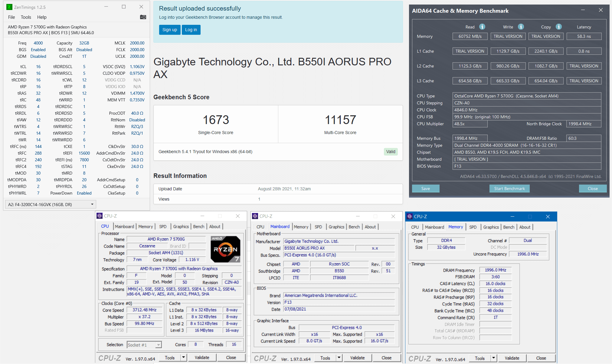
Task: Click the Ryzen 7 logo in CPU-Z
Action: (225, 249)
